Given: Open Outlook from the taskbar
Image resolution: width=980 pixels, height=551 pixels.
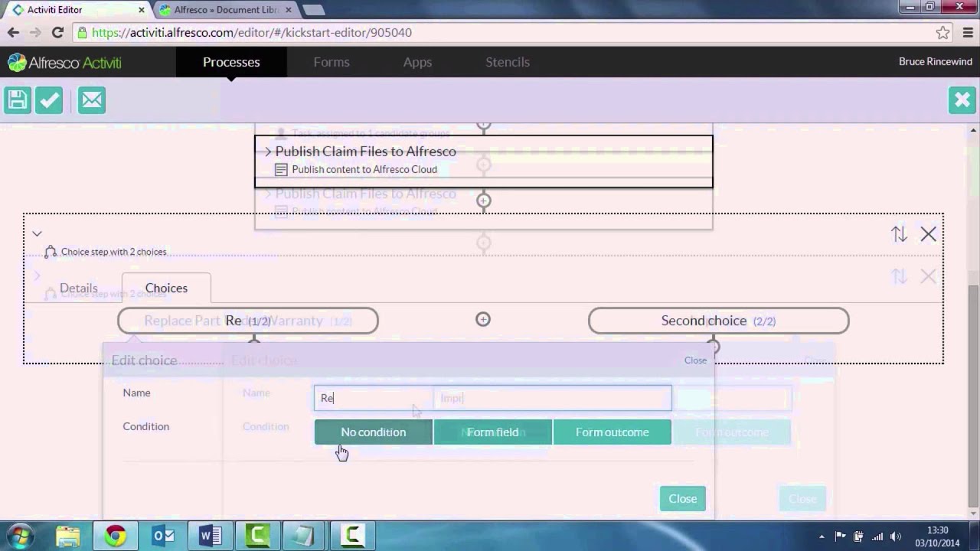Looking at the screenshot, I should (163, 536).
